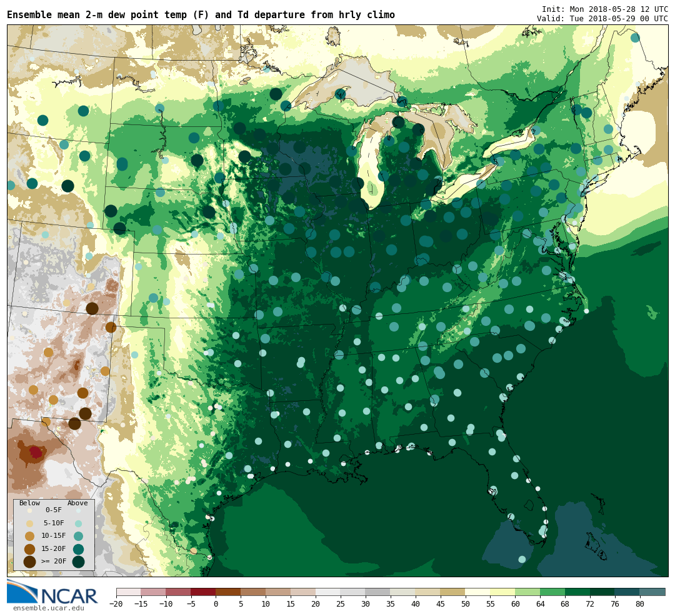Click the colorbar tick label 50
This screenshot has width=675, height=616.
point(466,604)
